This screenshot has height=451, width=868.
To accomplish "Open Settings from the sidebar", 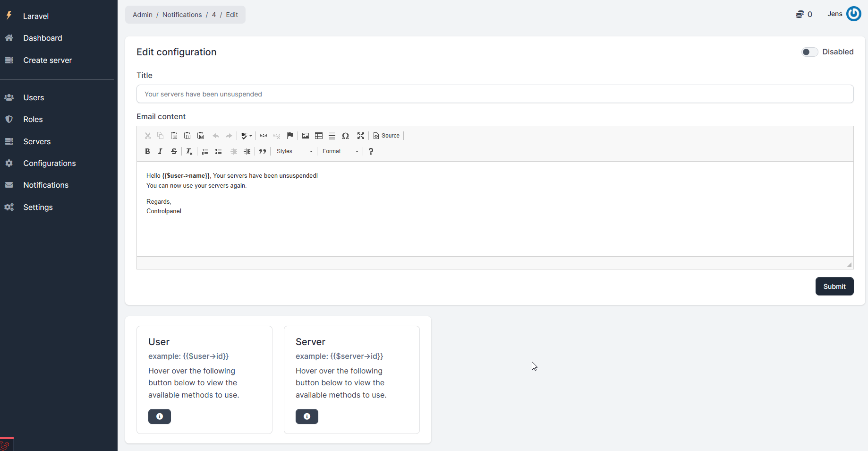I will 38,207.
